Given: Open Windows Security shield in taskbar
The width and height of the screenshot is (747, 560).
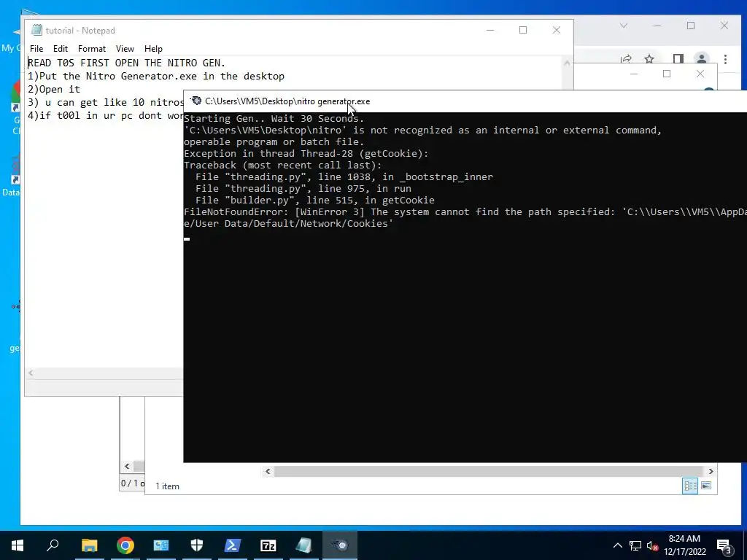Looking at the screenshot, I should pyautogui.click(x=197, y=545).
